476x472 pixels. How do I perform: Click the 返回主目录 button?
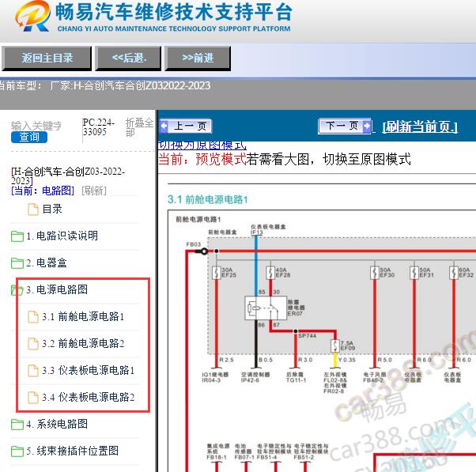click(x=47, y=59)
